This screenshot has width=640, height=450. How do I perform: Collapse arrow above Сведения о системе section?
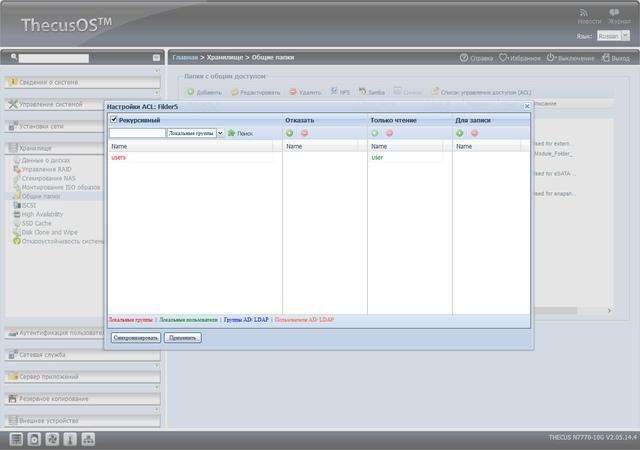(x=157, y=71)
